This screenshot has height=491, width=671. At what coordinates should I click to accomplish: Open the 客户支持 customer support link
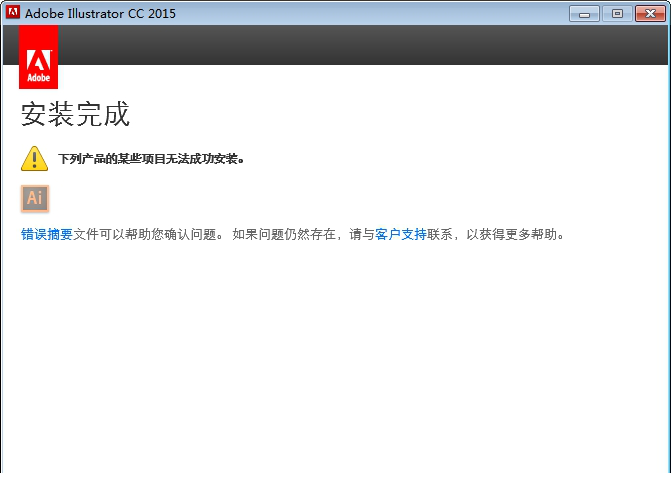click(x=401, y=234)
